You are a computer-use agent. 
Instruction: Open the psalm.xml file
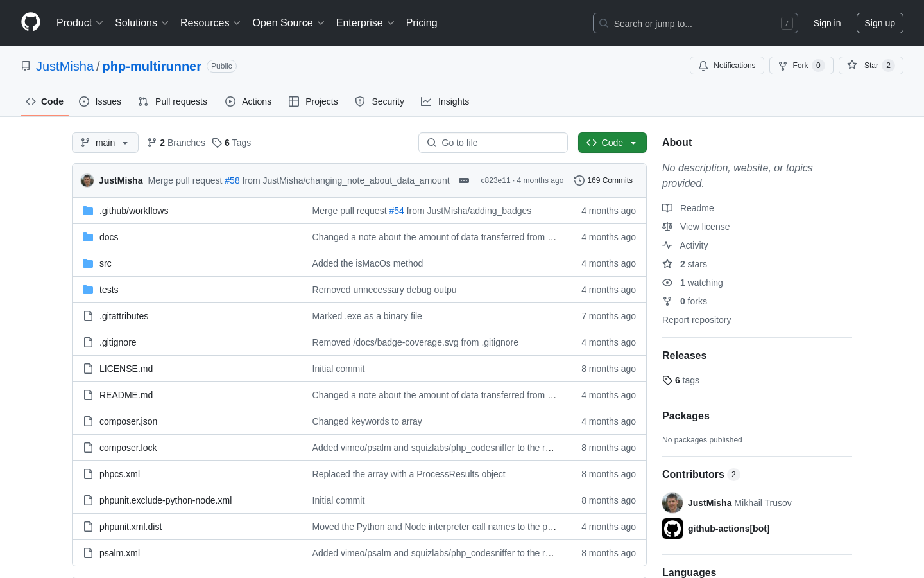point(119,553)
